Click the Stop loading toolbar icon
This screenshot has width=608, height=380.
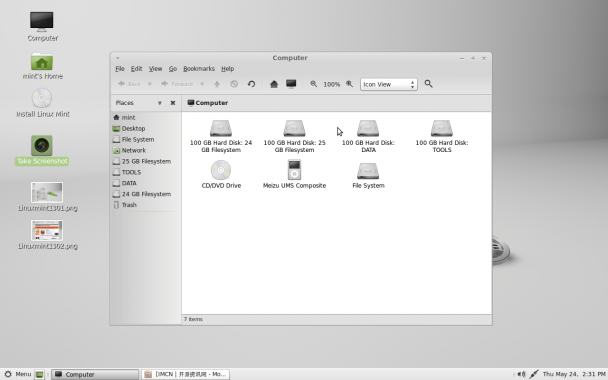(x=234, y=84)
